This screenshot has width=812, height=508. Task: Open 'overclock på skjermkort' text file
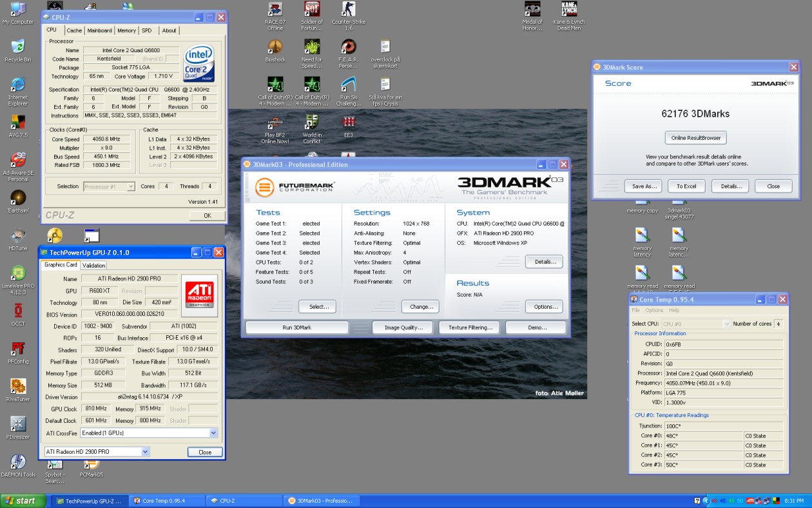pyautogui.click(x=385, y=54)
